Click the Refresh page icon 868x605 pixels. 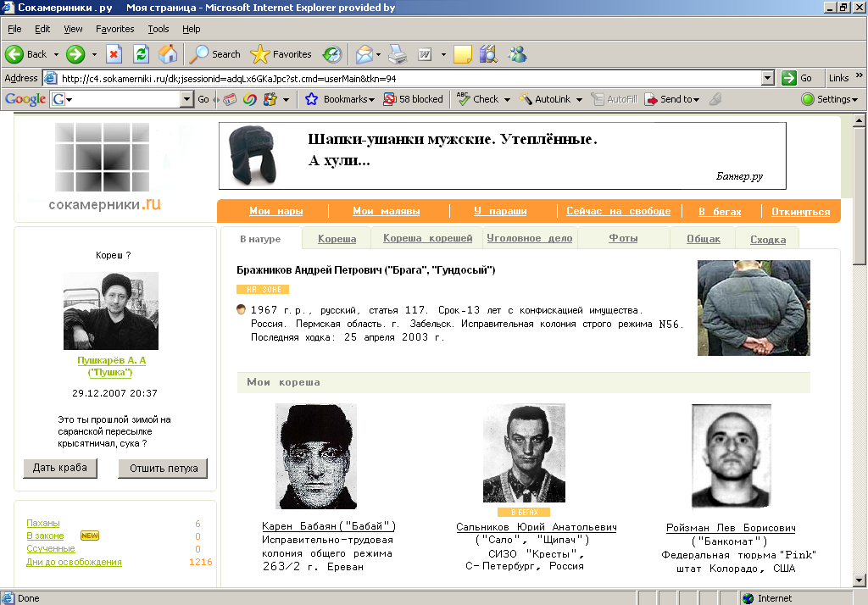coord(142,54)
